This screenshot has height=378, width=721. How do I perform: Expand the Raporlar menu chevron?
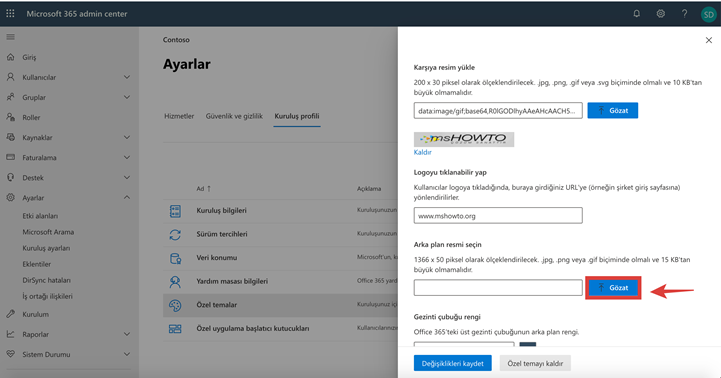click(127, 334)
